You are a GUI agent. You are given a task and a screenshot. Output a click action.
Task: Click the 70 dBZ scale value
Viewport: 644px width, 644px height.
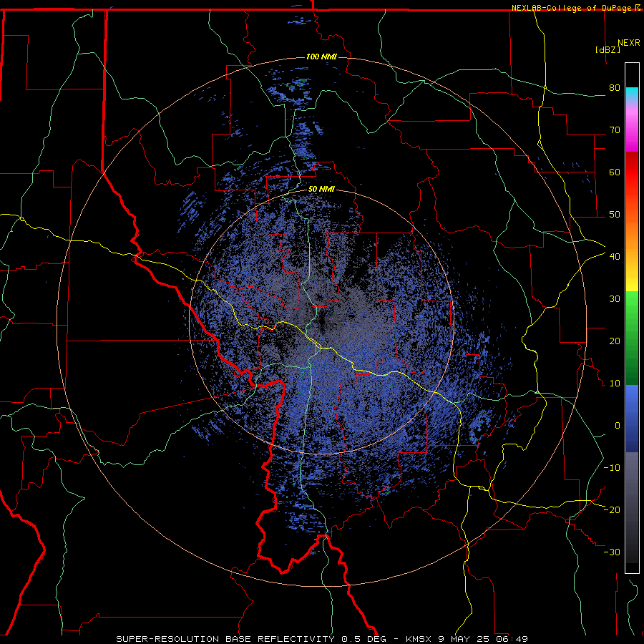(615, 130)
